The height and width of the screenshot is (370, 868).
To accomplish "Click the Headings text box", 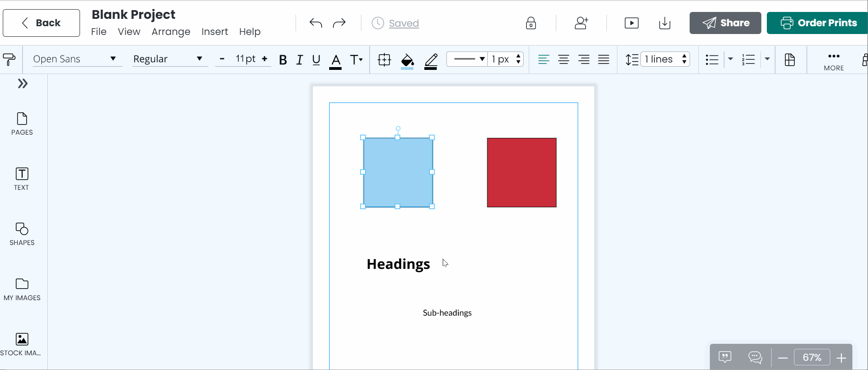I will click(398, 264).
